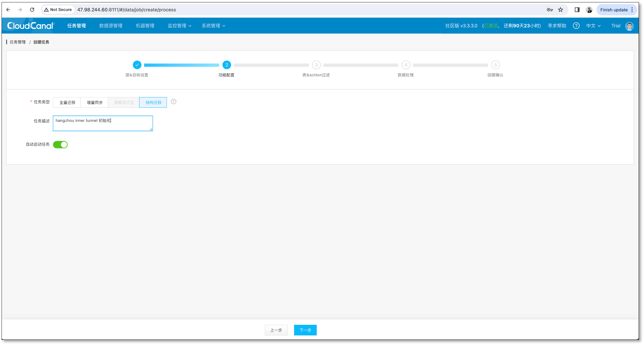Select 增量同步 task type

point(94,102)
